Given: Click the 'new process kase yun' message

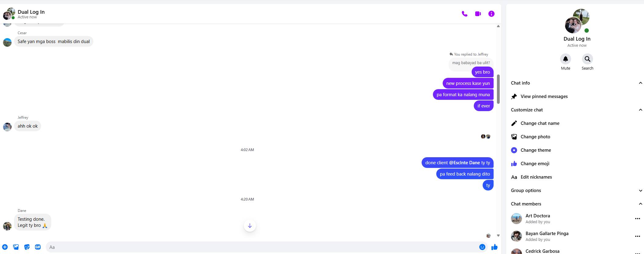Looking at the screenshot, I should tap(468, 83).
